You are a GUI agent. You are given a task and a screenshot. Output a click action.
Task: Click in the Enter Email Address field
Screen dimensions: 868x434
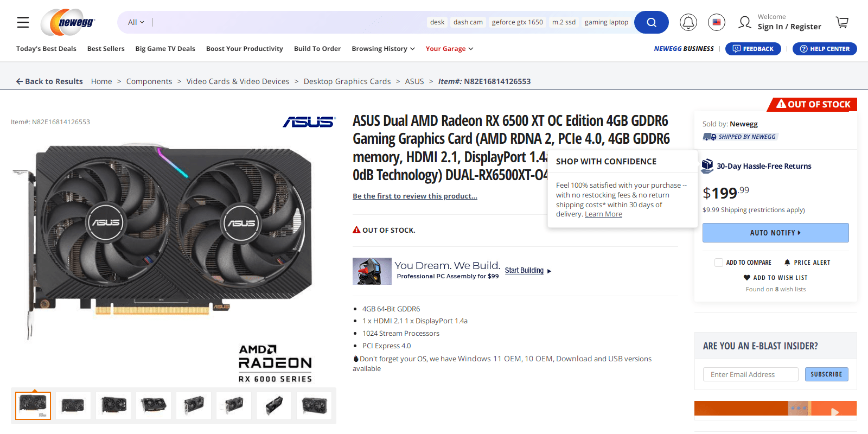[x=751, y=374]
